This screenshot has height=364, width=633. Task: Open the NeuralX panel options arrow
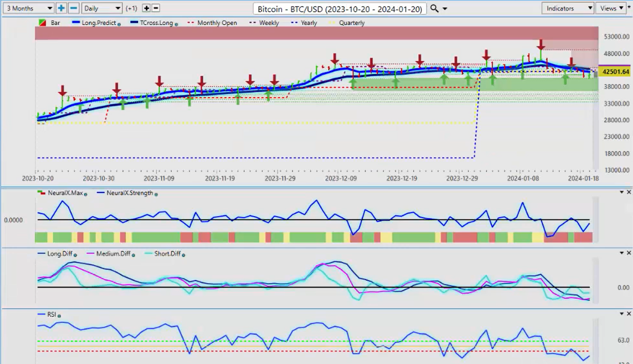point(622,192)
